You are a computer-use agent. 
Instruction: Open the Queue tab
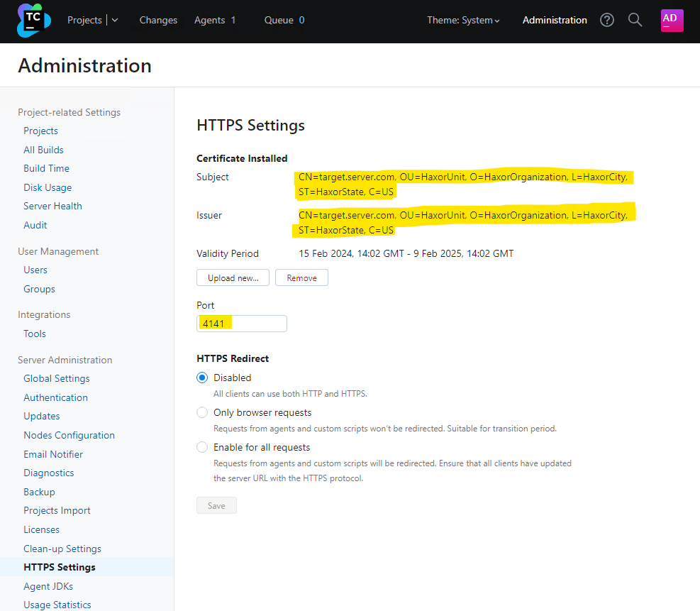pos(284,21)
